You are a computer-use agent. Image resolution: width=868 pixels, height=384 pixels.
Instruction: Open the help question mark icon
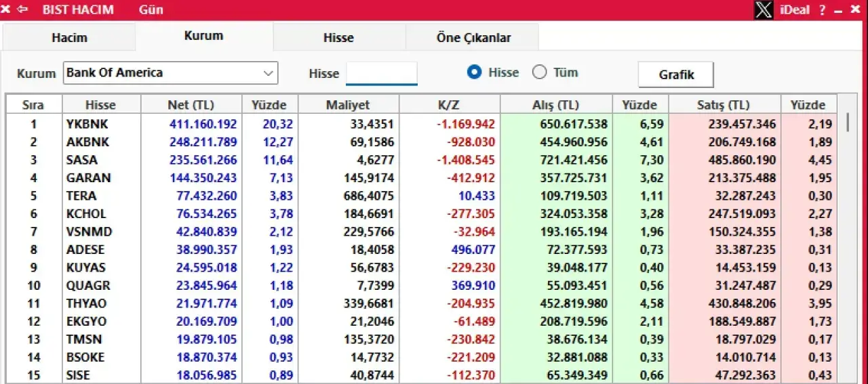tap(822, 10)
